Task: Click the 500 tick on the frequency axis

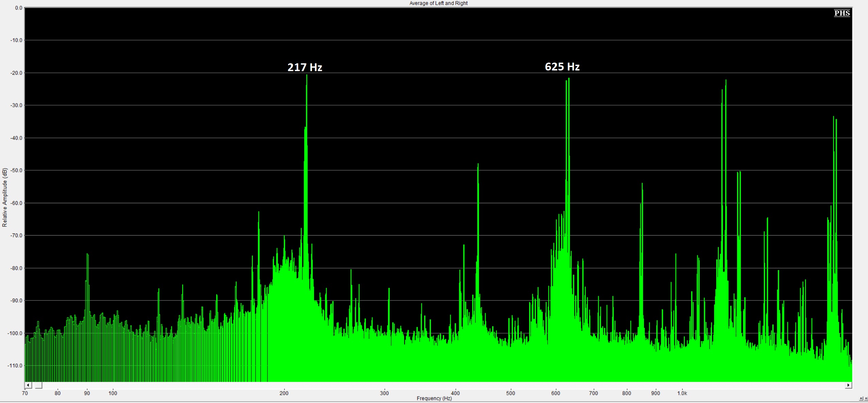Action: coord(511,393)
